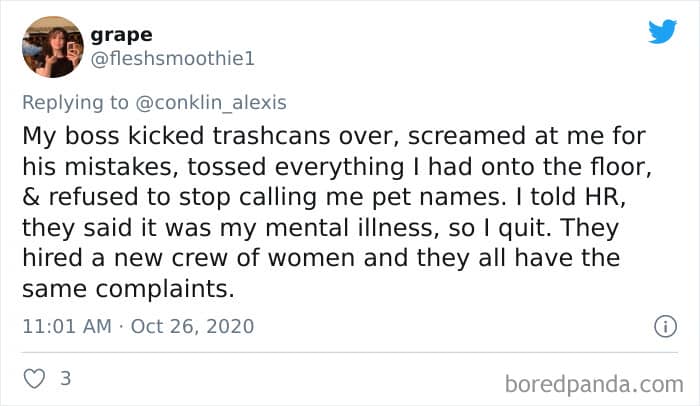Open the tweet info circle icon
700x406 pixels.
point(662,326)
